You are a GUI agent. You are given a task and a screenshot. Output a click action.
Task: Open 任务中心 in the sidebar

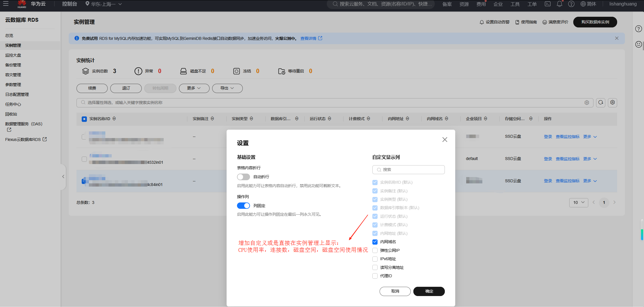click(13, 104)
